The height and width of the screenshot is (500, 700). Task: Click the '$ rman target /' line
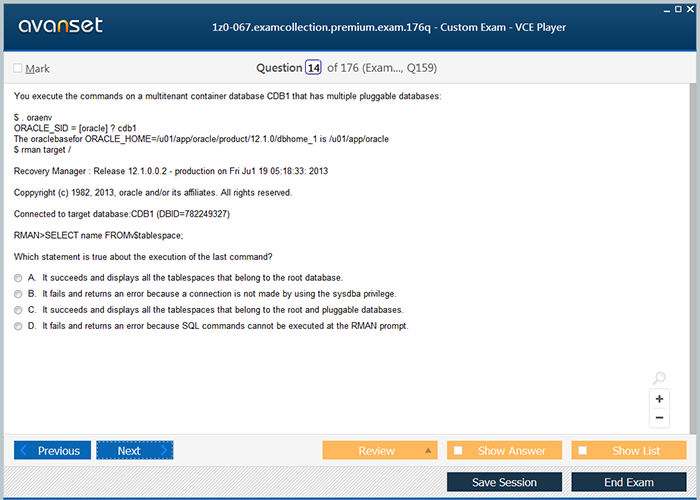click(42, 150)
